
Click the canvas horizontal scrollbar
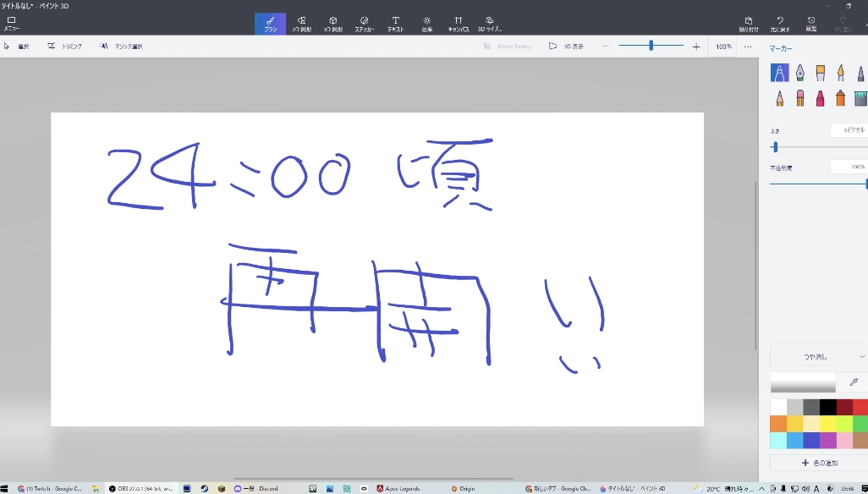[374, 479]
